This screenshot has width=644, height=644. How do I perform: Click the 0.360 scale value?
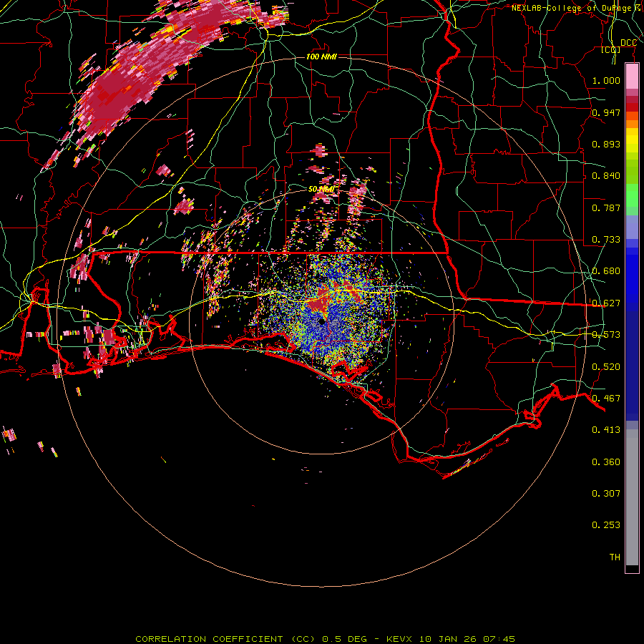click(606, 462)
